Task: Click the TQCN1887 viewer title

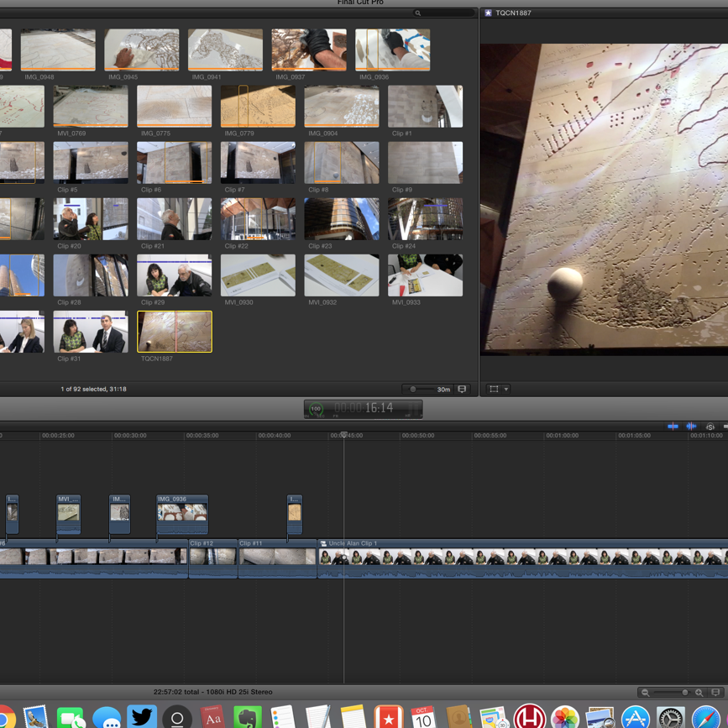Action: [x=513, y=13]
